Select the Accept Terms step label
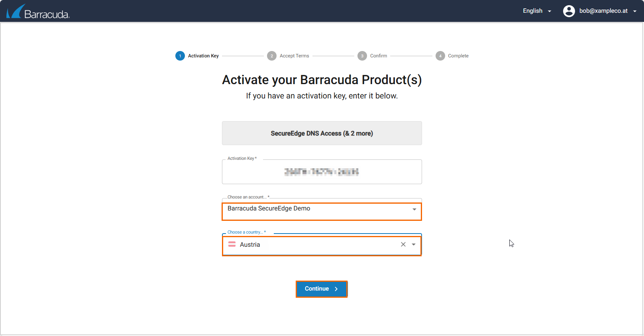644x336 pixels. pos(294,56)
